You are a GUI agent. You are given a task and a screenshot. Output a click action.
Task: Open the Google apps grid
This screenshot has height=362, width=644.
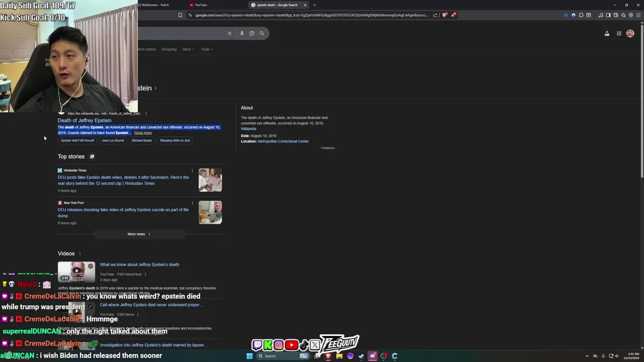tap(619, 34)
